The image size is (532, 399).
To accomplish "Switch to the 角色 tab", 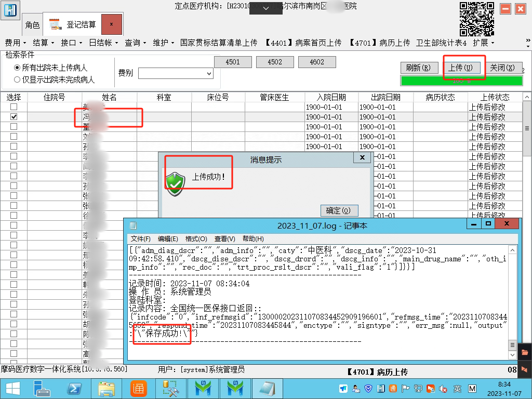I will click(32, 25).
